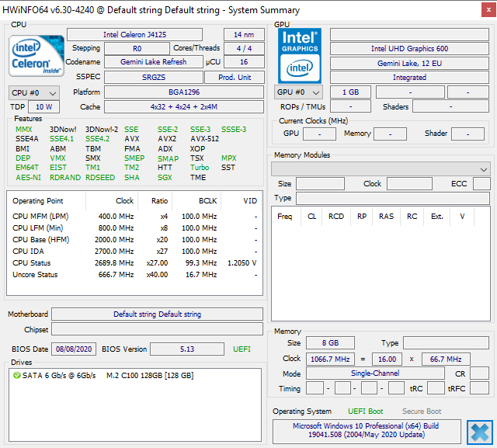
Task: Click the Gemini Lake Refresh codename field
Action: pos(154,62)
